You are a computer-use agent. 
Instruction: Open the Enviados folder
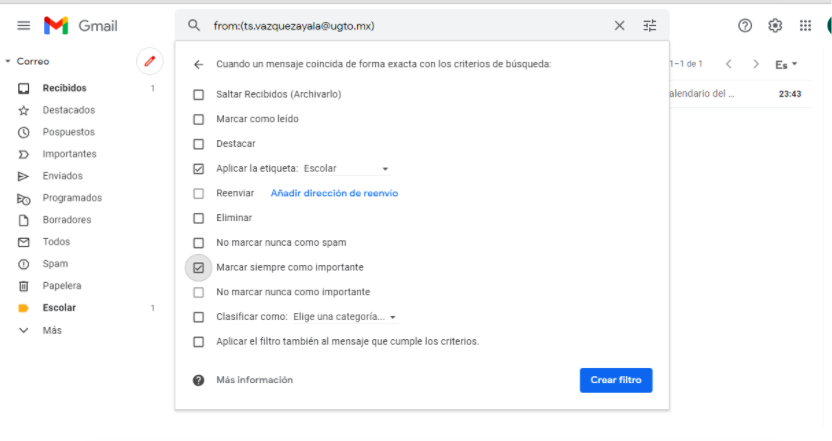[x=63, y=176]
